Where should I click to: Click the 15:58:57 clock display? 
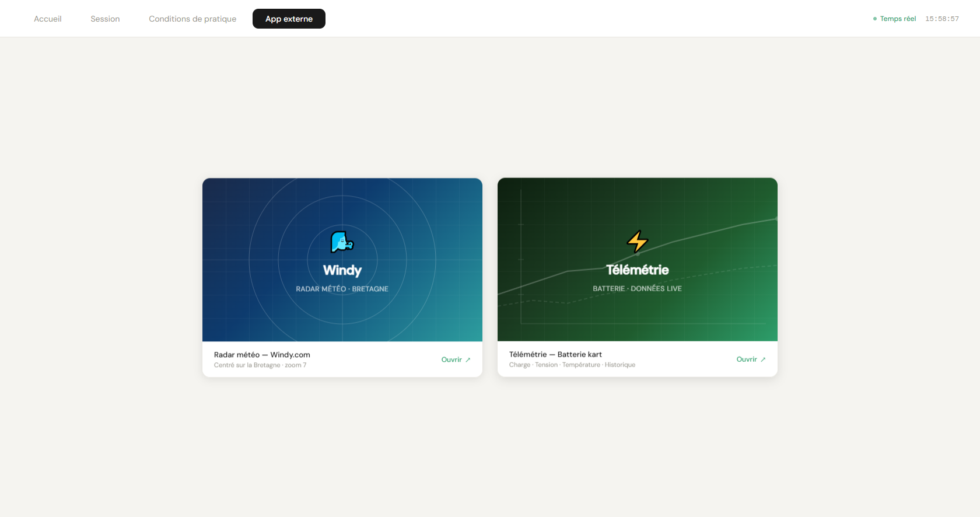coord(942,19)
